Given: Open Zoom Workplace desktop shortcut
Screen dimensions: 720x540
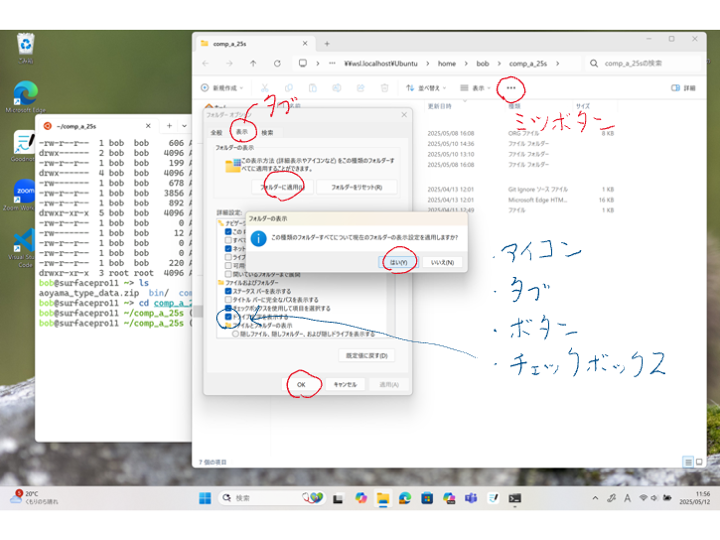Looking at the screenshot, I should (24, 195).
